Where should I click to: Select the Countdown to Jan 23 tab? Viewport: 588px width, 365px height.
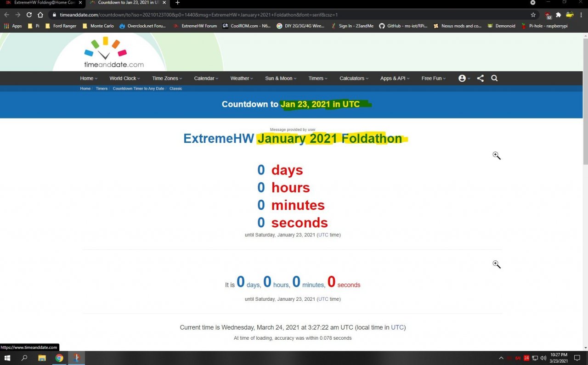click(124, 4)
